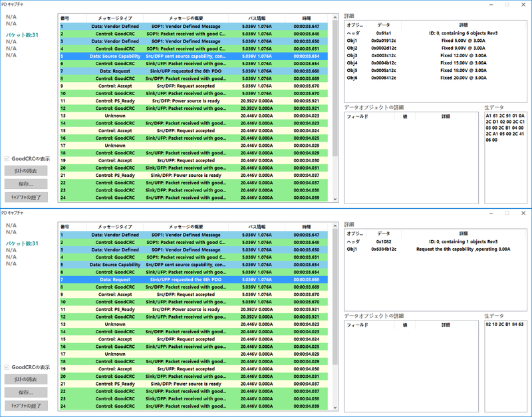Click scroll-up arrow of bottom window's packet list
This screenshot has height=417, width=532.
(335, 226)
